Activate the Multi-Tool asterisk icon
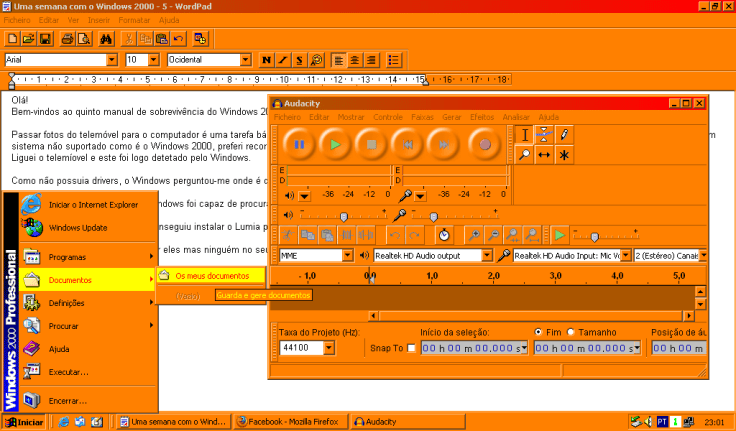The height and width of the screenshot is (431, 736). tap(565, 155)
